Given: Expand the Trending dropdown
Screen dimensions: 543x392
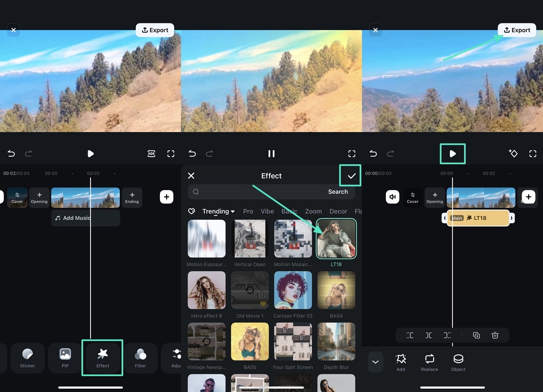Looking at the screenshot, I should 218,211.
